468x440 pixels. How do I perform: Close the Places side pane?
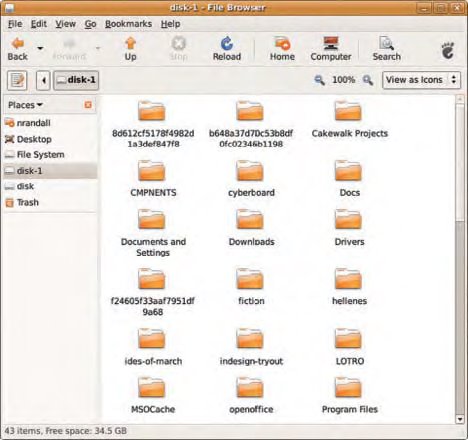88,105
